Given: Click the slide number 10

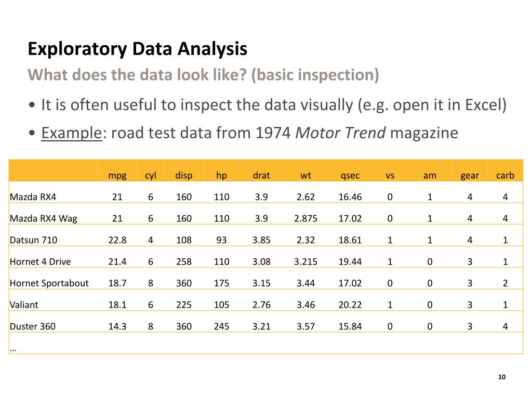Looking at the screenshot, I should click(x=502, y=377).
